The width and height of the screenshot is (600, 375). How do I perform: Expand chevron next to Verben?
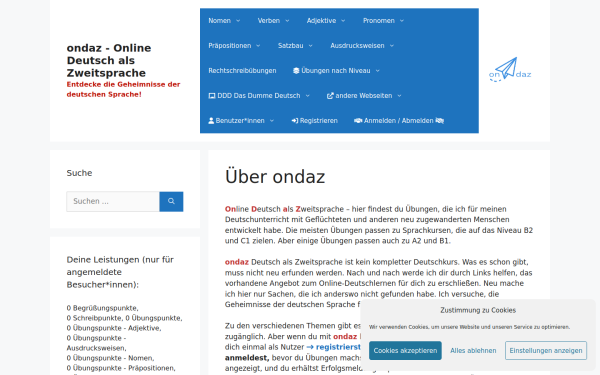coord(287,21)
